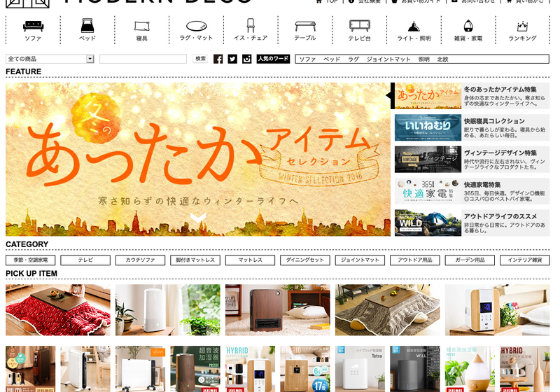Open 快眠寝具コレクション feature entry

point(472,127)
